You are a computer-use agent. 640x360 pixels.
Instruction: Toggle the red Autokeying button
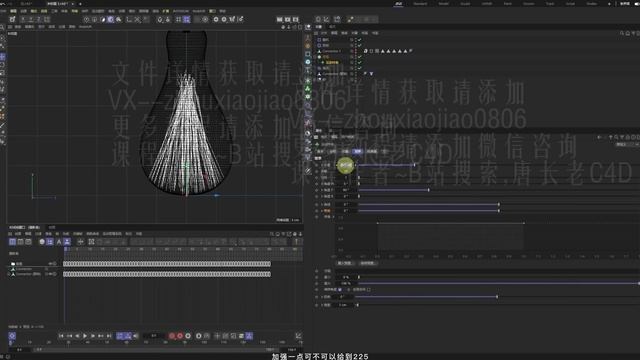pyautogui.click(x=180, y=336)
